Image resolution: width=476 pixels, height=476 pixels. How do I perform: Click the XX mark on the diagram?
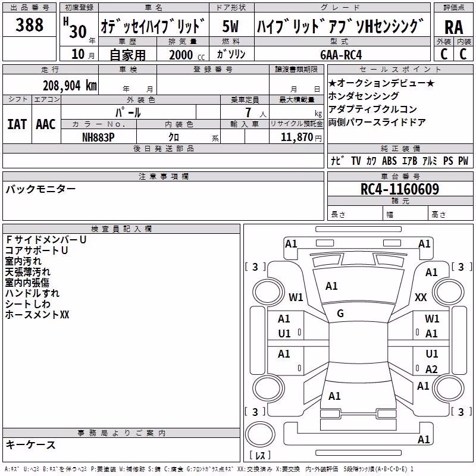[421, 297]
